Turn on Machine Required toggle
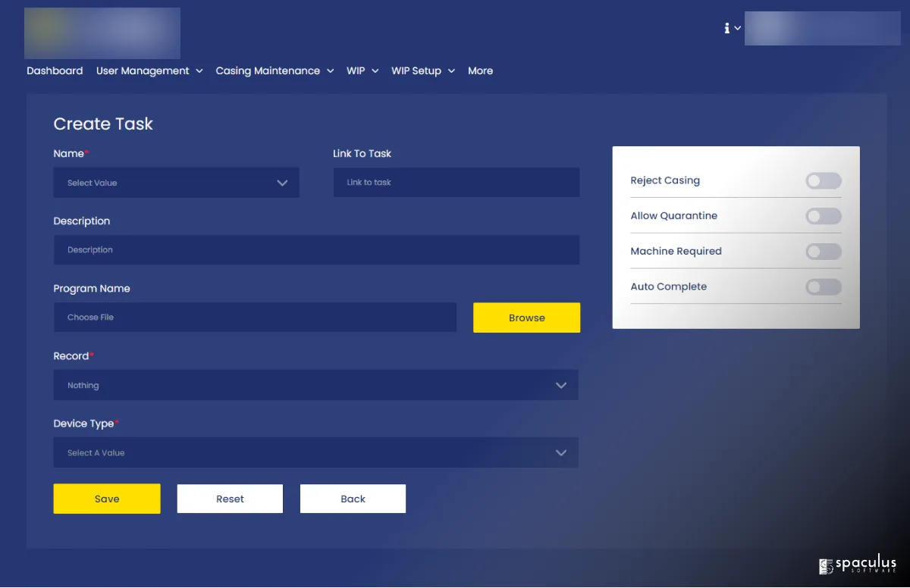 823,252
